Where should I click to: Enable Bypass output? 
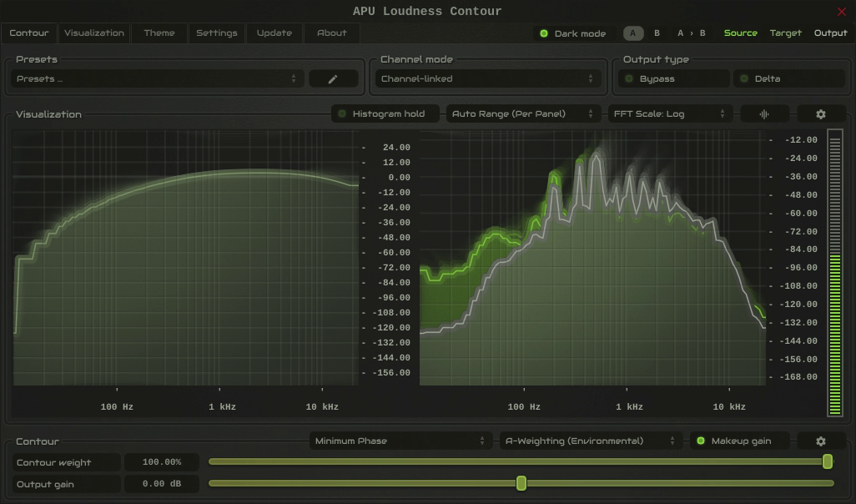pyautogui.click(x=674, y=78)
